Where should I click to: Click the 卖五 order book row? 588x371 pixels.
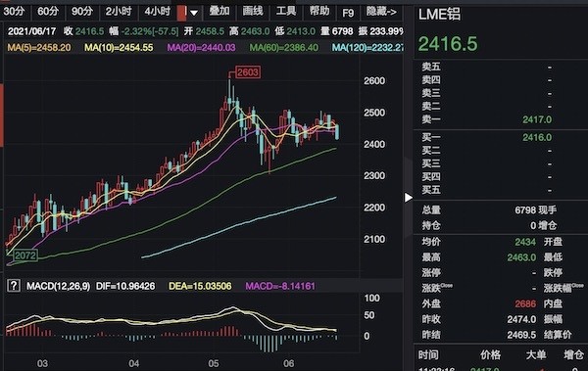click(501, 67)
